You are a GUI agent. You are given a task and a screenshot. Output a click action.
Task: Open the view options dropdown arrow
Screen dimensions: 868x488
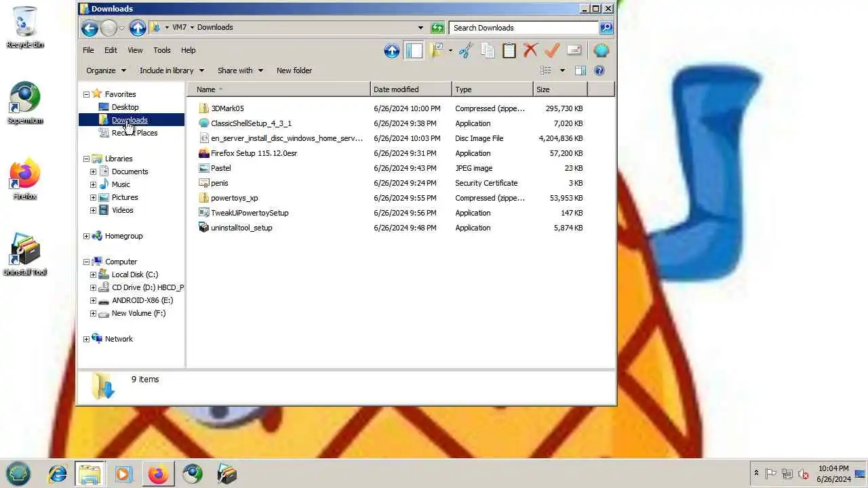point(562,70)
